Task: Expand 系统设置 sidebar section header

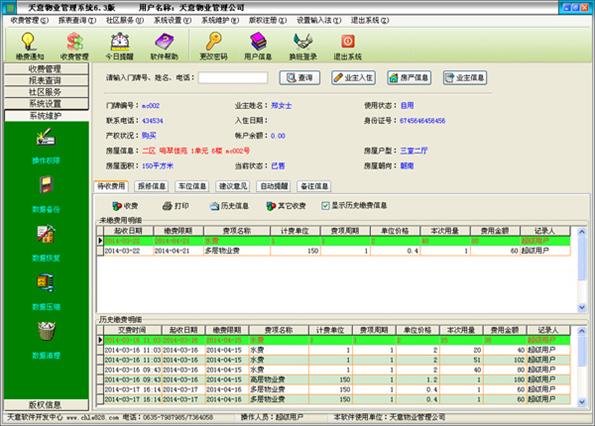Action: point(46,104)
